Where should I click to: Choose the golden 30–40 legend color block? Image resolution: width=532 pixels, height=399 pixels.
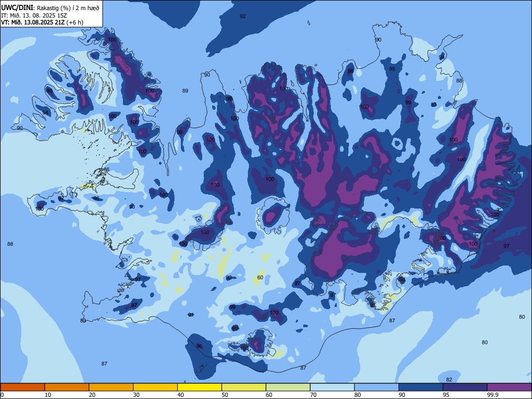pos(155,387)
